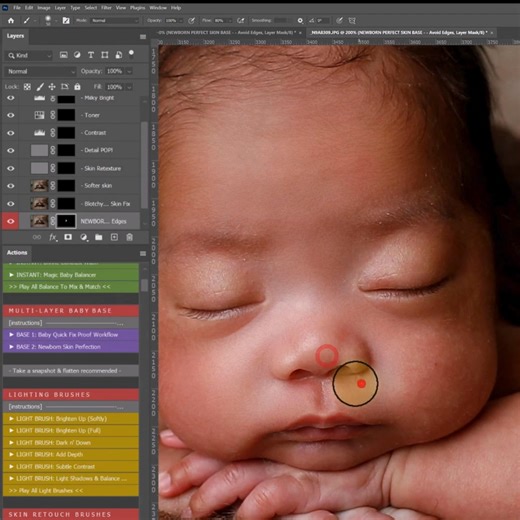The width and height of the screenshot is (520, 520).
Task: Select the black mask thumbnail of Toner layer
Action: coord(66,115)
